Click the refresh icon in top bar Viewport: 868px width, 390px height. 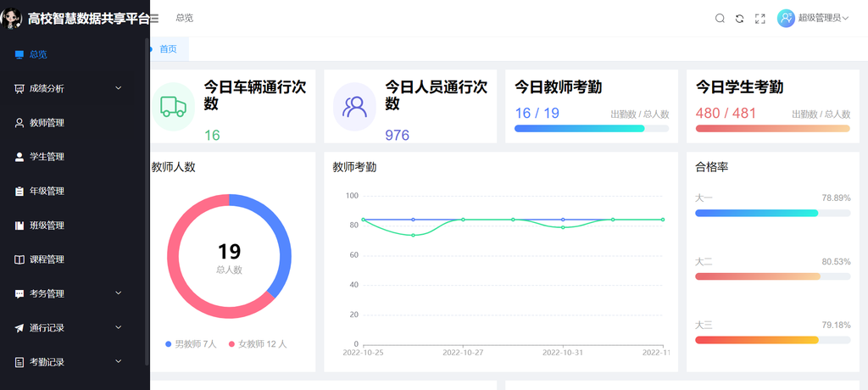point(739,19)
